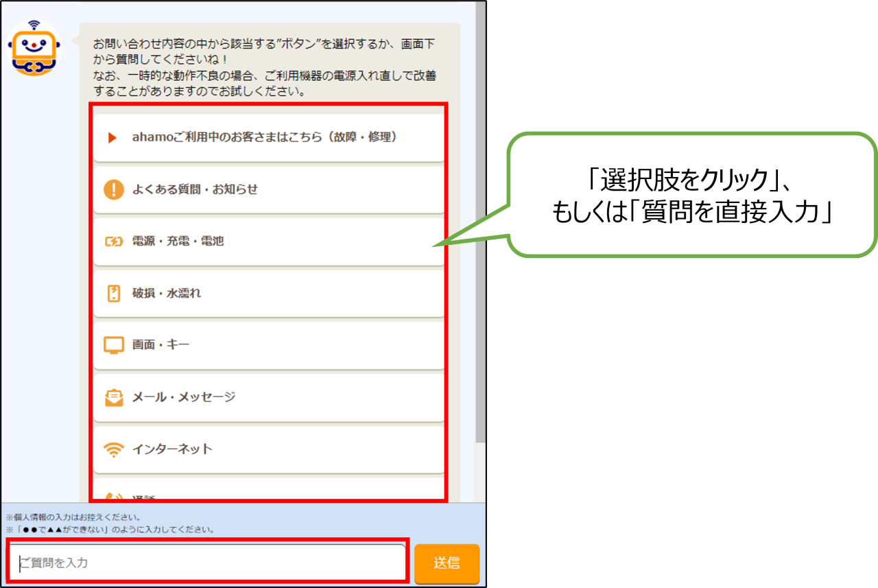Screen dimensions: 878x588
Task: Open the 画面・キー category
Action: pos(161,345)
